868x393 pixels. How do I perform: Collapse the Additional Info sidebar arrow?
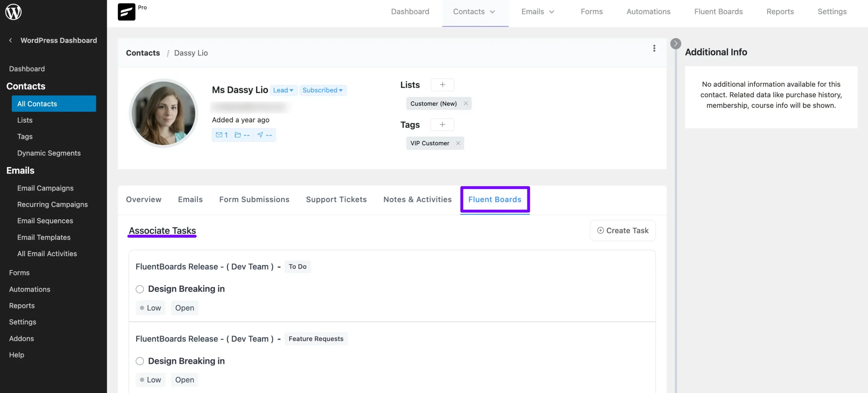click(675, 43)
